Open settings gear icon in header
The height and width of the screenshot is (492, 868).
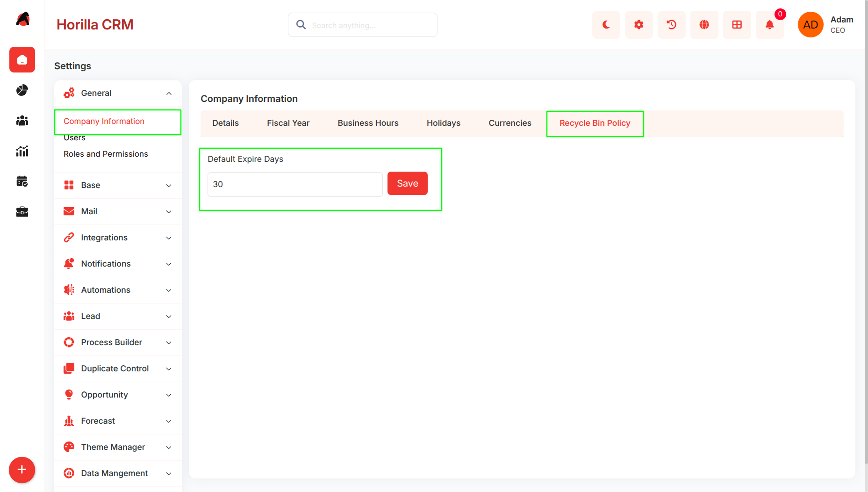click(x=639, y=25)
